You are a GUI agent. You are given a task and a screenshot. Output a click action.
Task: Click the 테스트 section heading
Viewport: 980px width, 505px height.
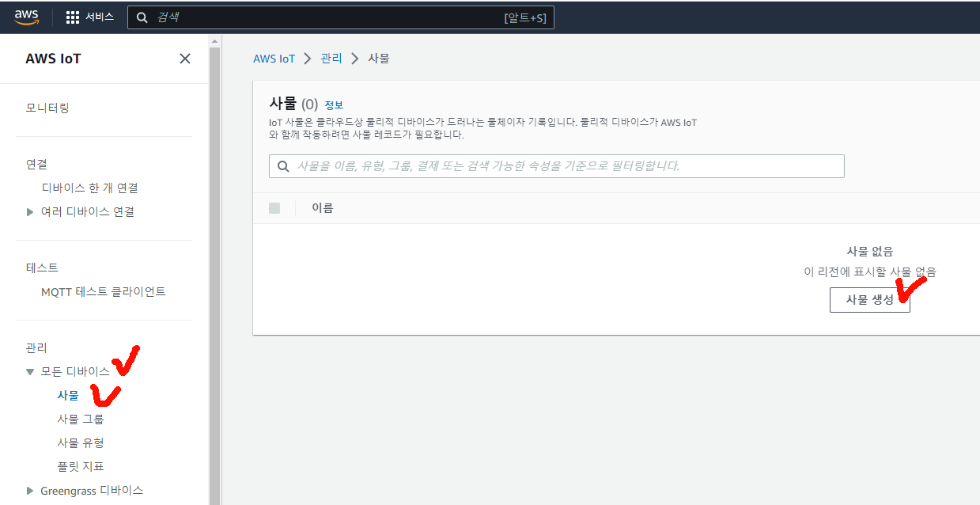pyautogui.click(x=42, y=268)
